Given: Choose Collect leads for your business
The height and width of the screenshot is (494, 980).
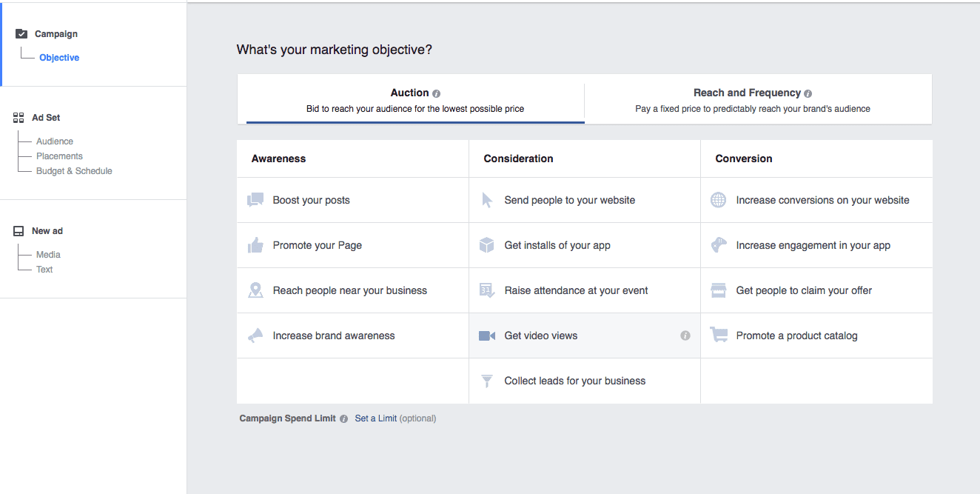Looking at the screenshot, I should tap(585, 381).
